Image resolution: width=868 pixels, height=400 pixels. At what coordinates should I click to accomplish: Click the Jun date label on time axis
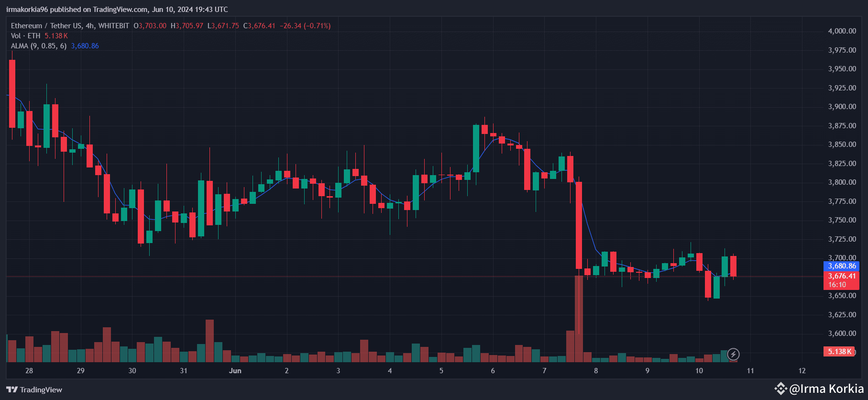click(x=235, y=371)
